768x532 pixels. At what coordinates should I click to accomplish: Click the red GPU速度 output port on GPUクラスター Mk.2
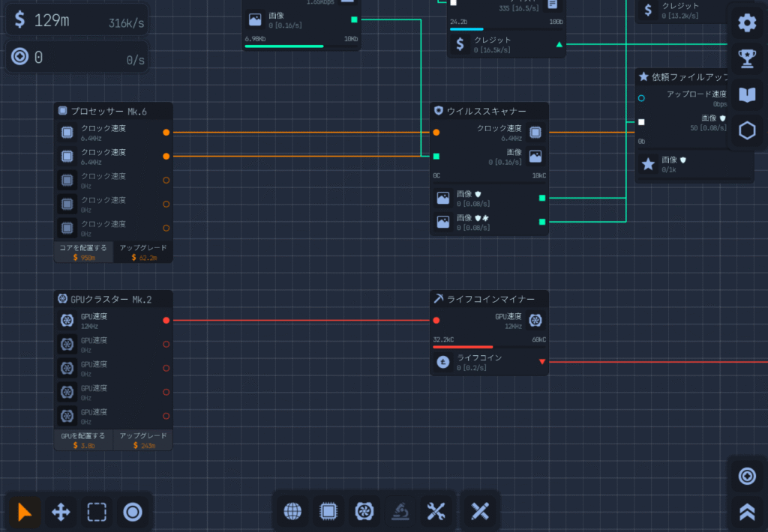[x=166, y=320]
